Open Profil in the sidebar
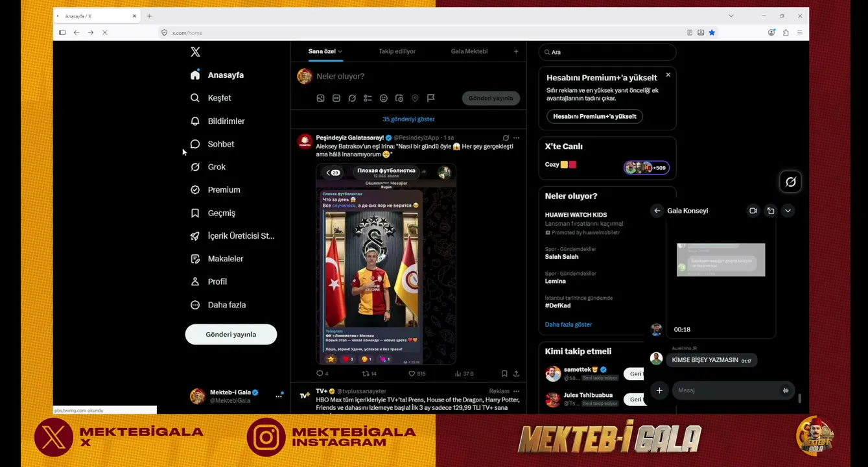868x467 pixels. (x=208, y=281)
